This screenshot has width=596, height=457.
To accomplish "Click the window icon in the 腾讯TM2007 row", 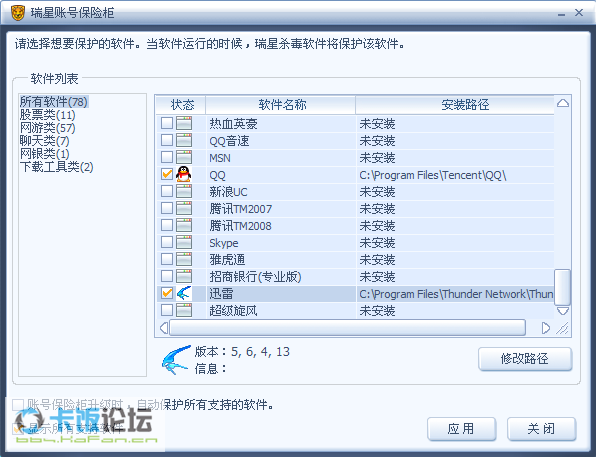I will [184, 208].
